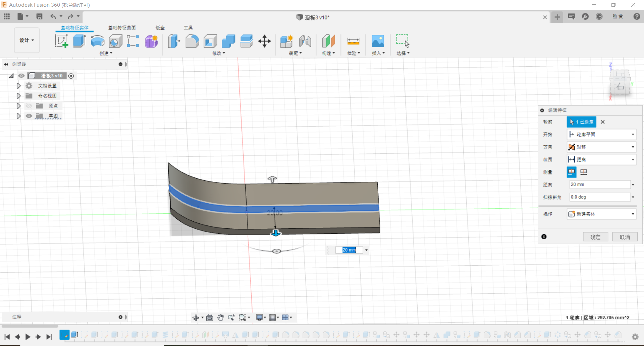The image size is (644, 346).
Task: Click the sweep angle rotation manipulator
Action: [276, 251]
